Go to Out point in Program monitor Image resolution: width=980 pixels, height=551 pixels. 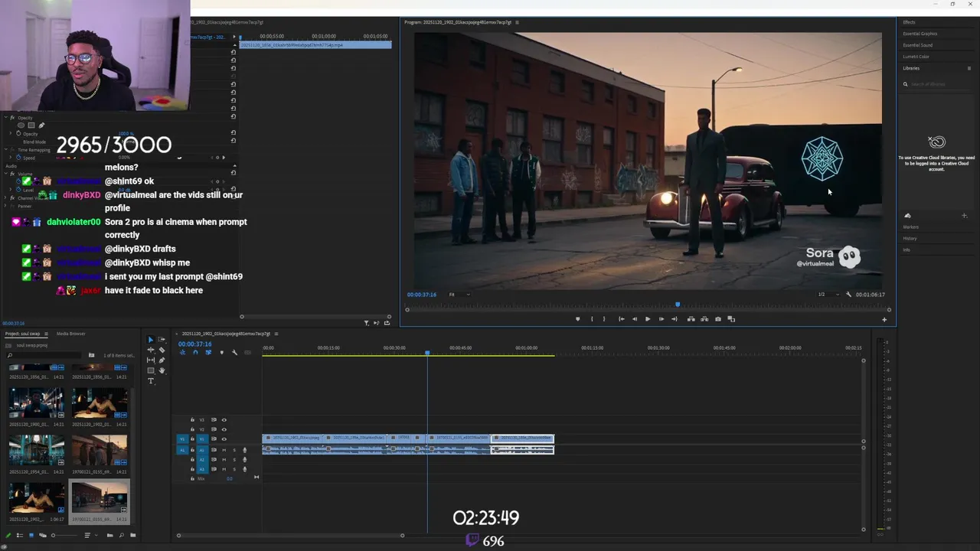click(x=675, y=319)
